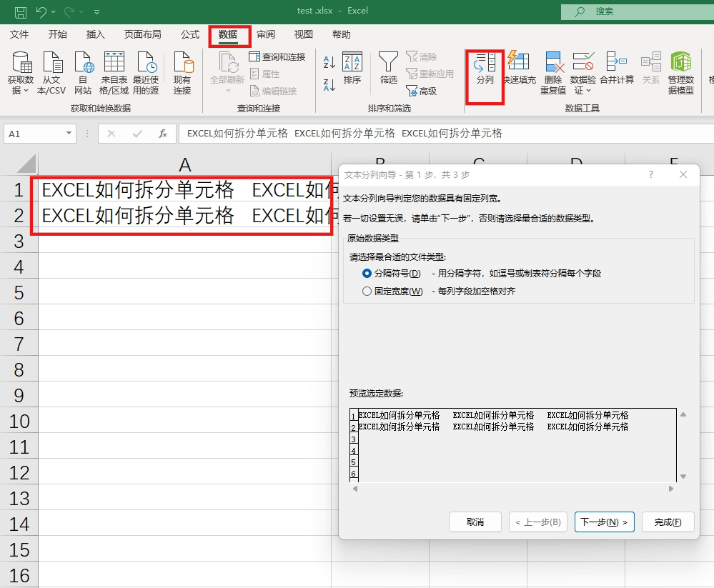Click preview row 1 text
The image size is (714, 588).
(493, 415)
